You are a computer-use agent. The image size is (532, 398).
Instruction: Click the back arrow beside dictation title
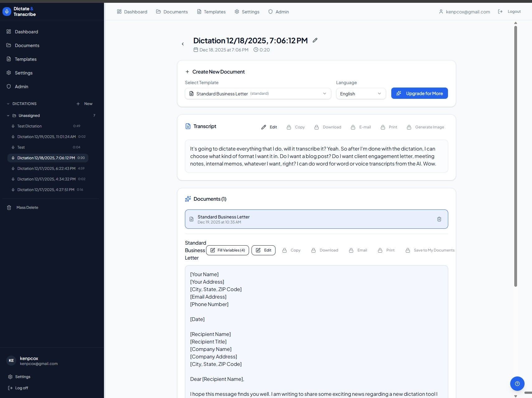coord(183,44)
